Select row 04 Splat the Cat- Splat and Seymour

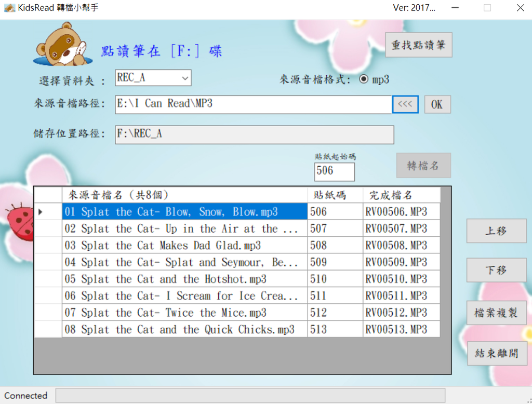tap(184, 262)
